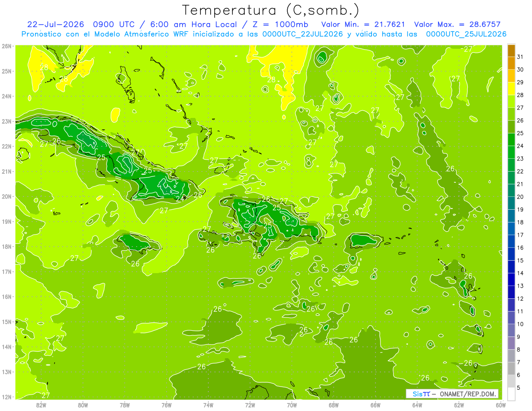This screenshot has width=532, height=411.
Task: Click the orange swatch between 30 and 31
Action: [511, 63]
